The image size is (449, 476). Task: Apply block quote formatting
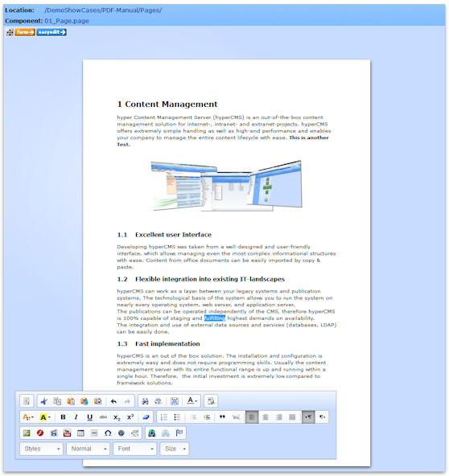pos(222,417)
